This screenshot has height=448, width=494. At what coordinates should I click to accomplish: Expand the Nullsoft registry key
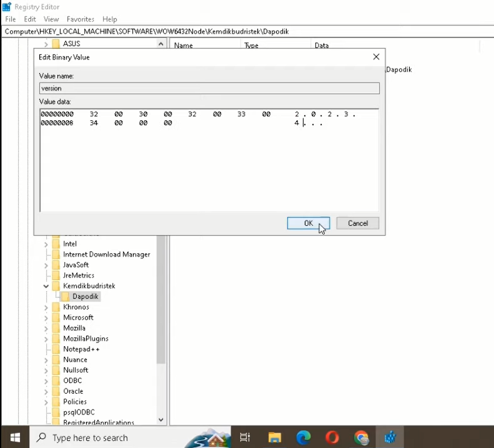pos(46,371)
